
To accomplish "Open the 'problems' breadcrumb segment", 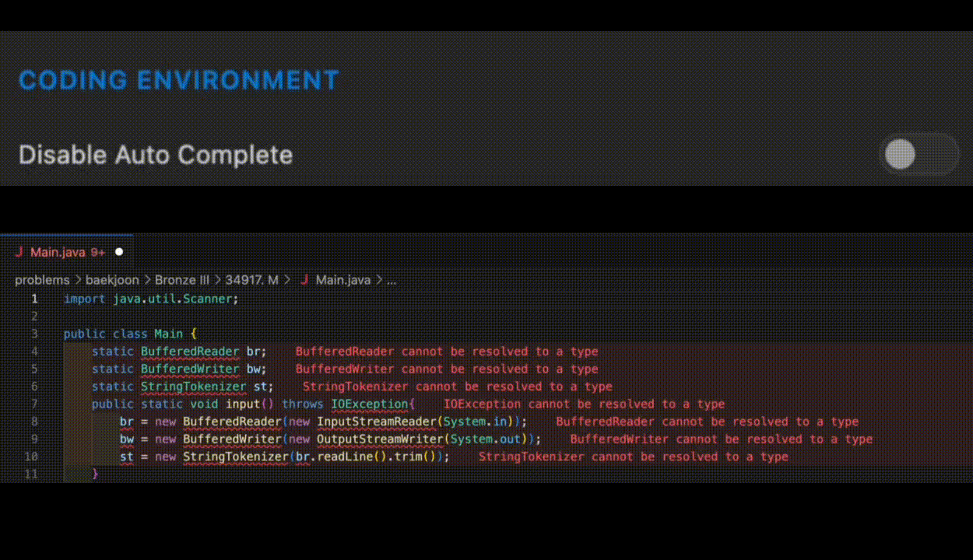I will [x=42, y=280].
